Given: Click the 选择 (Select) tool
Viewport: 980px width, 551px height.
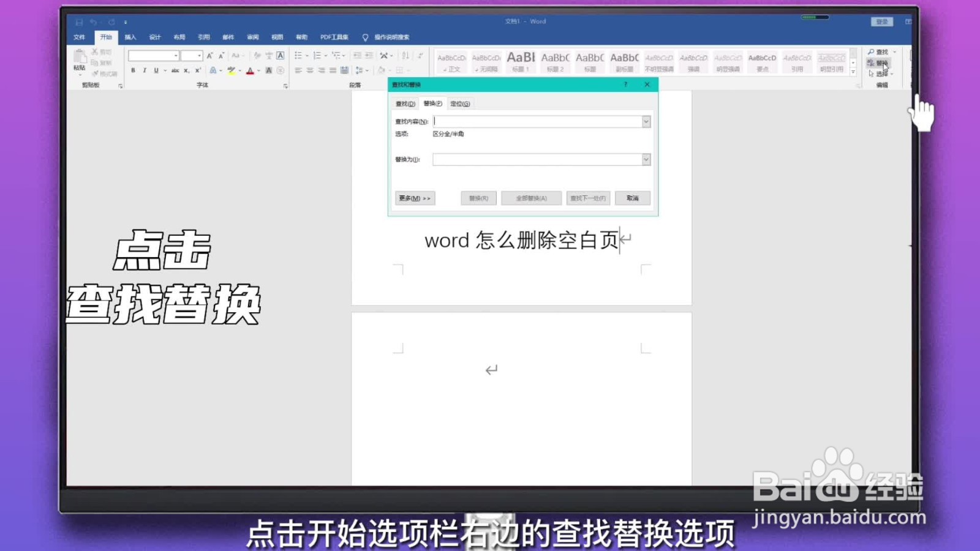Looking at the screenshot, I should click(x=882, y=73).
